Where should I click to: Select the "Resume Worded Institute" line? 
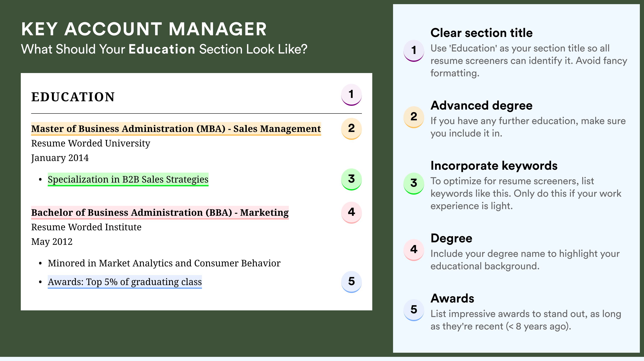86,227
